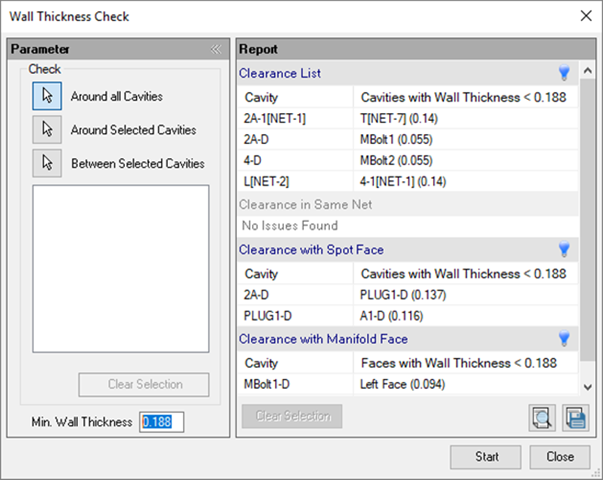Save the report using the floppy disk icon
The image size is (603, 480).
[574, 417]
